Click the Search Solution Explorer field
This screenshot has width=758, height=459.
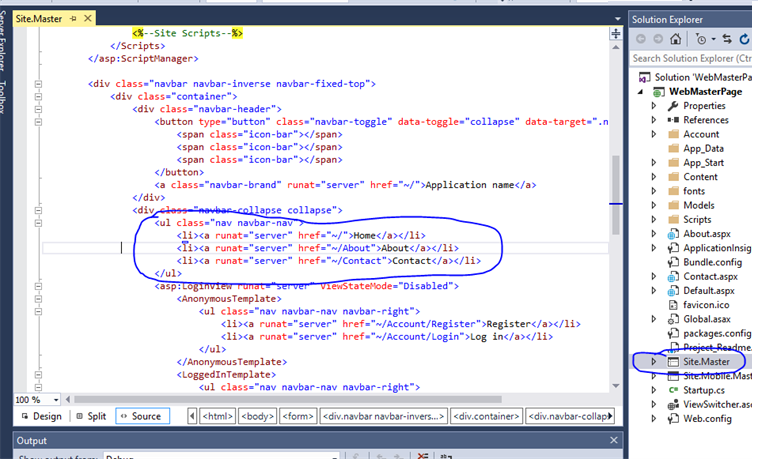[x=692, y=58]
